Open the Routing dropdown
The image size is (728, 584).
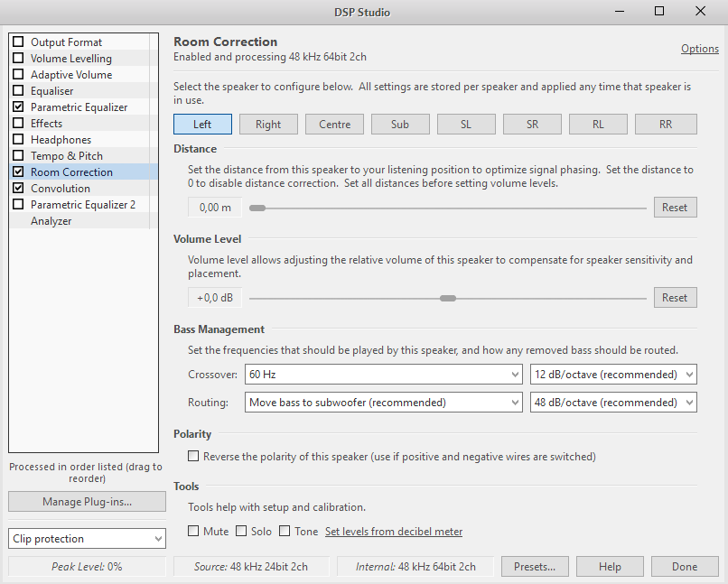[384, 403]
